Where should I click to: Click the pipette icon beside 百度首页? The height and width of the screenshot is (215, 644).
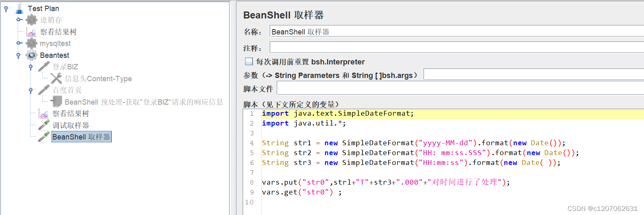tap(44, 90)
